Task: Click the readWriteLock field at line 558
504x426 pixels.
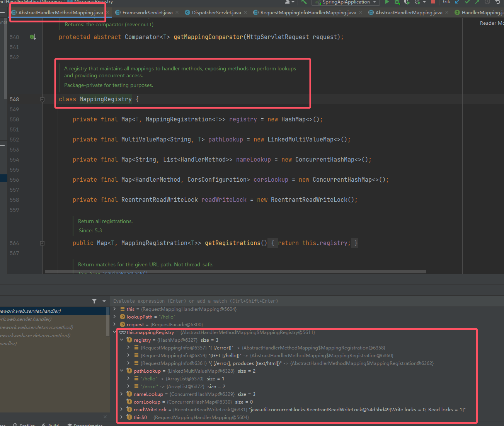Action: coord(224,200)
